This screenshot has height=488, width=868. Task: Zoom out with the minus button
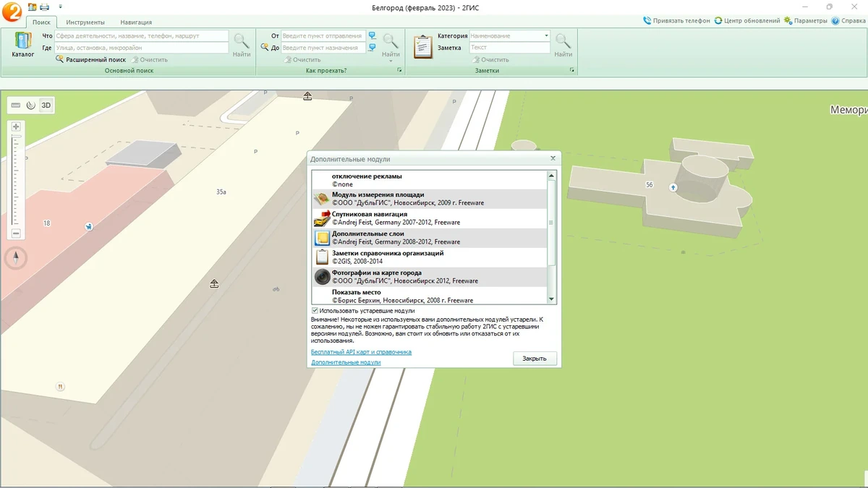16,234
